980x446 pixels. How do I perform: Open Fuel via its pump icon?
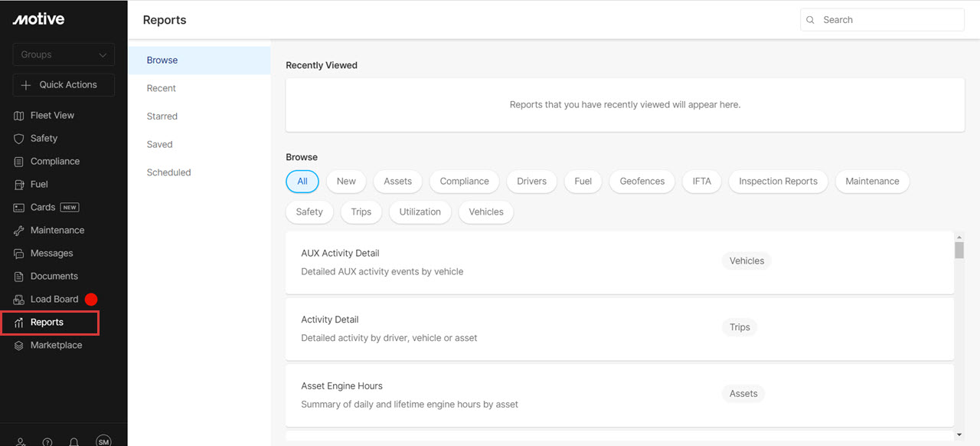point(19,185)
